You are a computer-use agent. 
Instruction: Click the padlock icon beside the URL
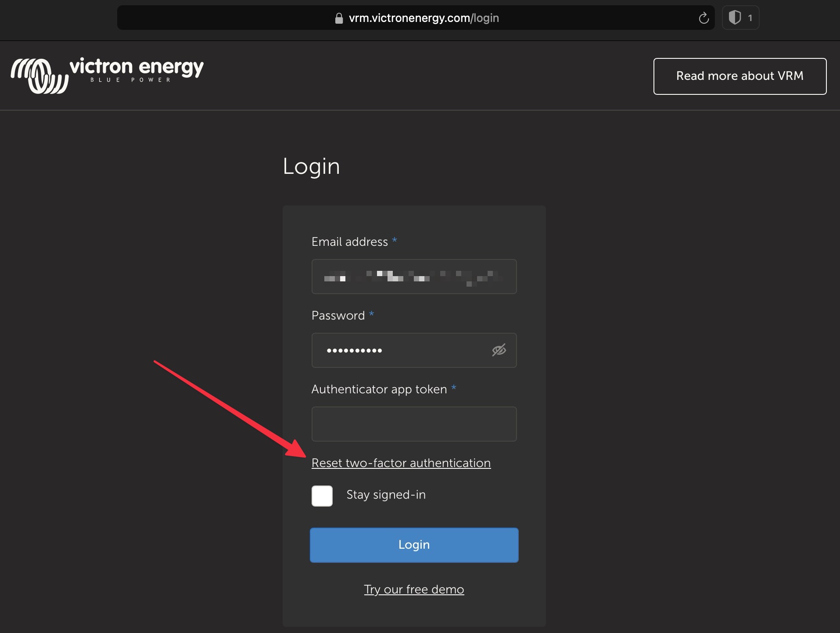(x=338, y=18)
